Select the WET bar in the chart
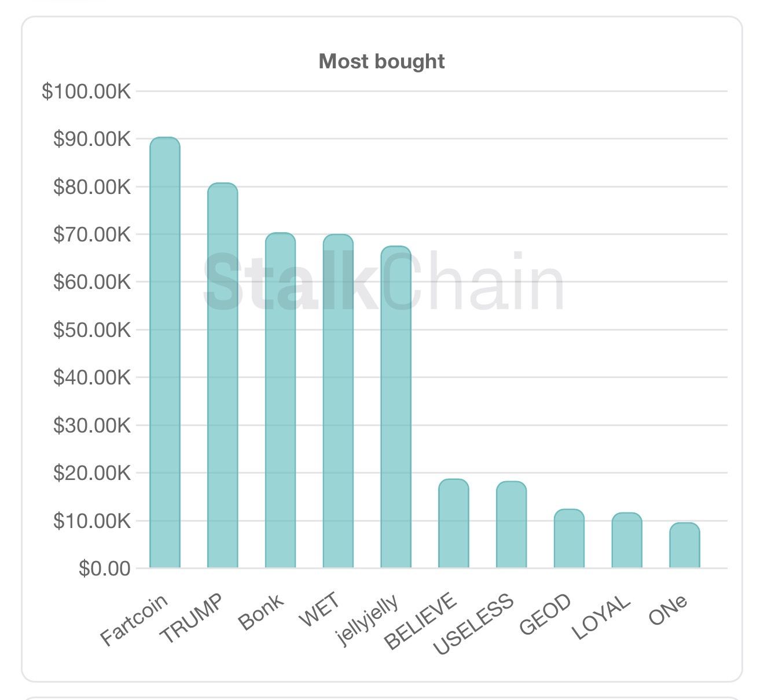The image size is (764, 700). coord(338,401)
